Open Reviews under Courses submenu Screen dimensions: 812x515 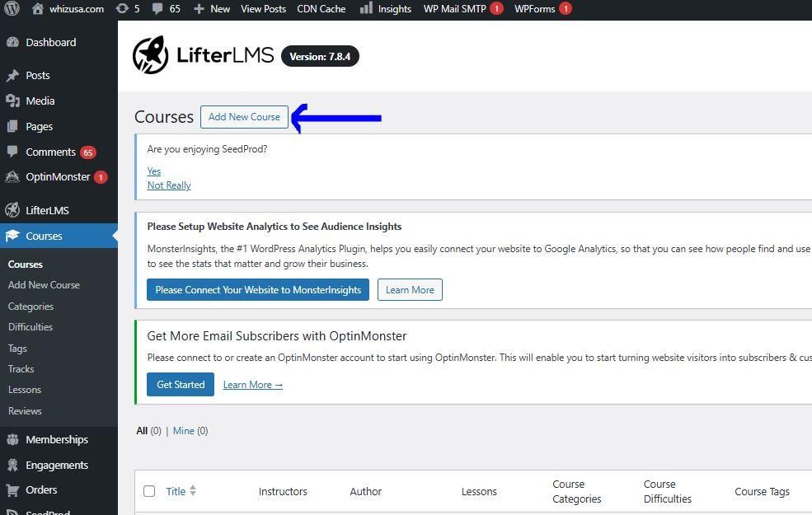coord(25,411)
